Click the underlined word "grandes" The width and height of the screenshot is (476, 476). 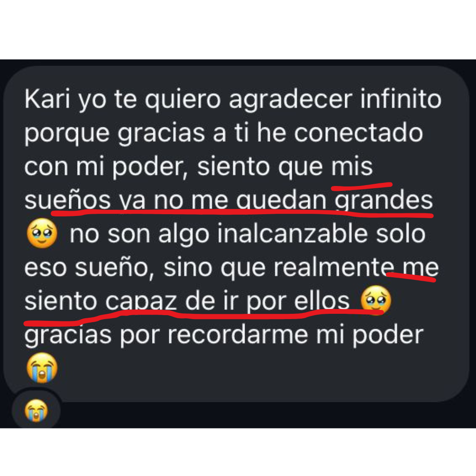click(x=383, y=201)
